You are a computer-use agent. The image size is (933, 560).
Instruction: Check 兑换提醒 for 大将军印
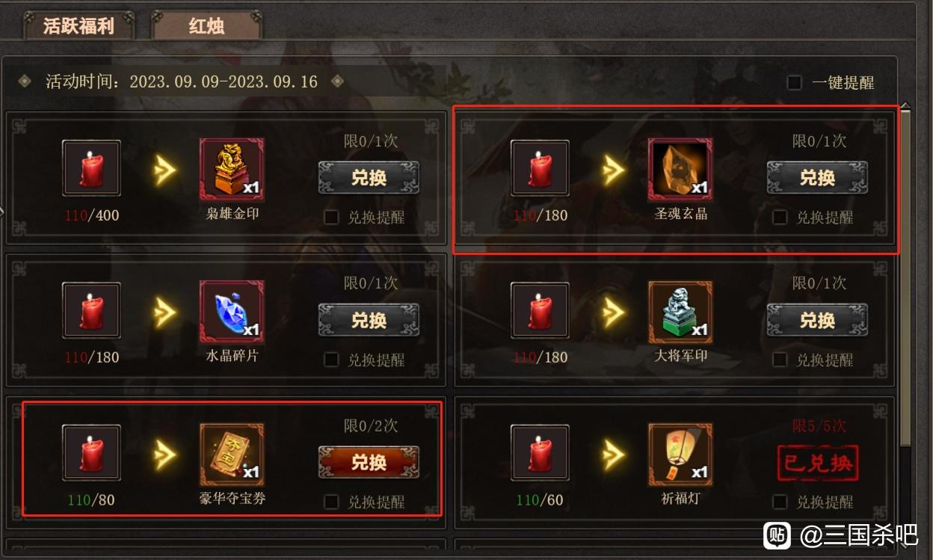780,360
